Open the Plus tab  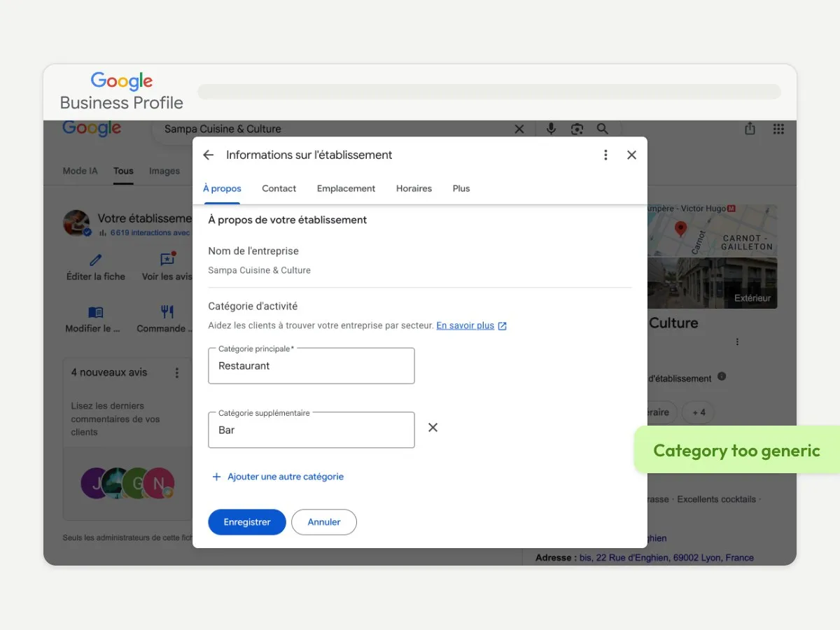pyautogui.click(x=461, y=189)
